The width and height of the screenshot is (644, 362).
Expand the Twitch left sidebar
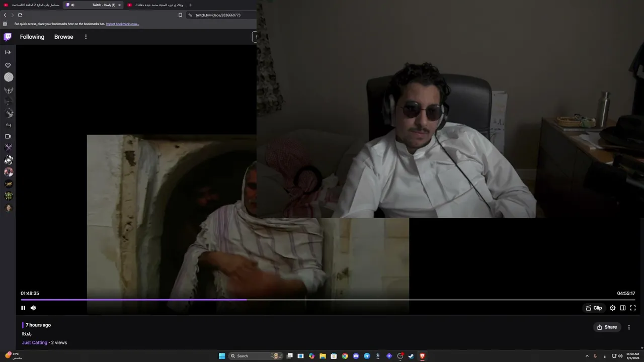tap(8, 52)
